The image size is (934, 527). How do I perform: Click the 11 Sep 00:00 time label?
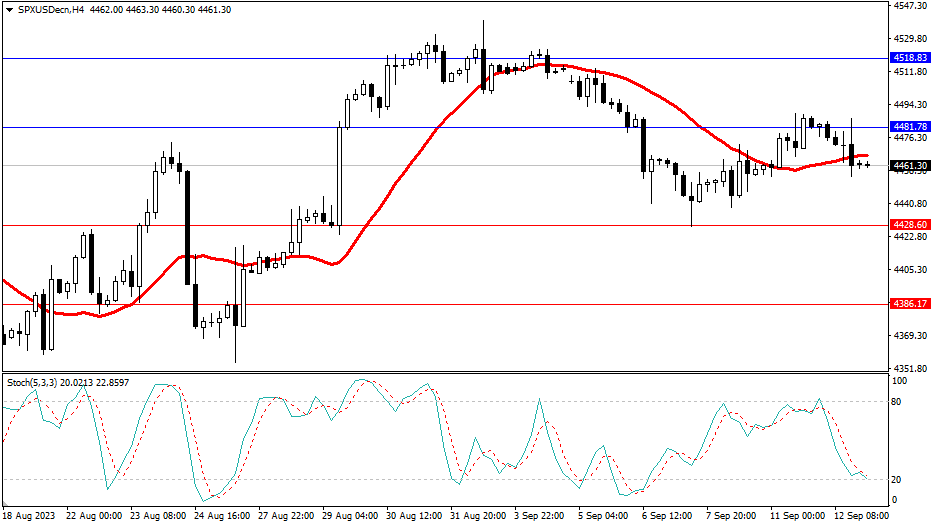795,516
